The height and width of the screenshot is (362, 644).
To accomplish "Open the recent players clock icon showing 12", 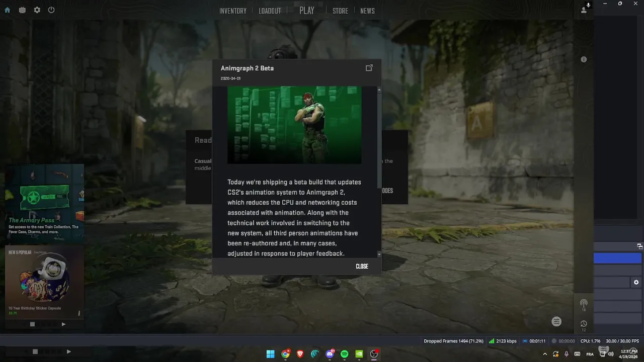I will point(584,325).
